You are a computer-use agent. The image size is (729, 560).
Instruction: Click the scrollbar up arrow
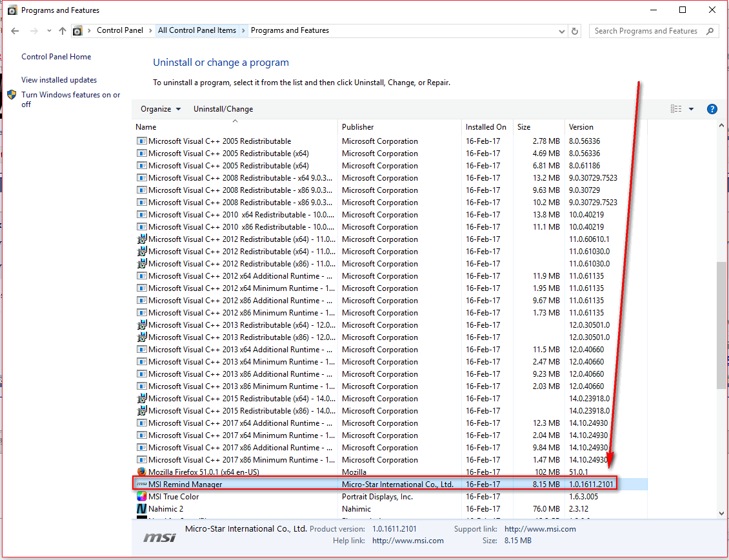pos(721,126)
